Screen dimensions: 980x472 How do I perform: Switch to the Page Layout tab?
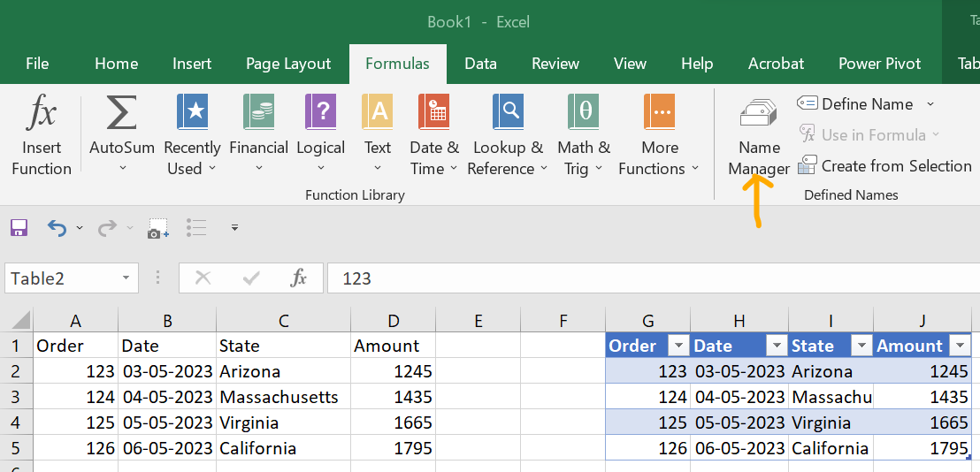pos(288,64)
